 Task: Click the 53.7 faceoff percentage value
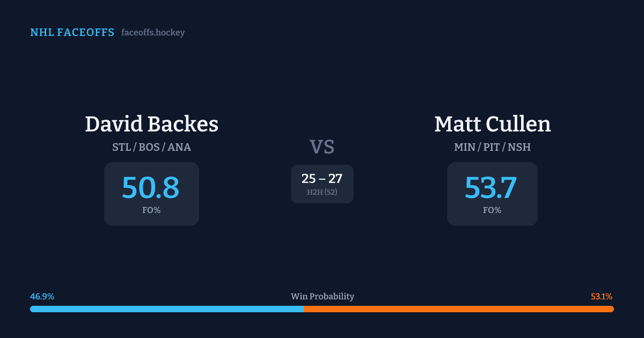[491, 188]
